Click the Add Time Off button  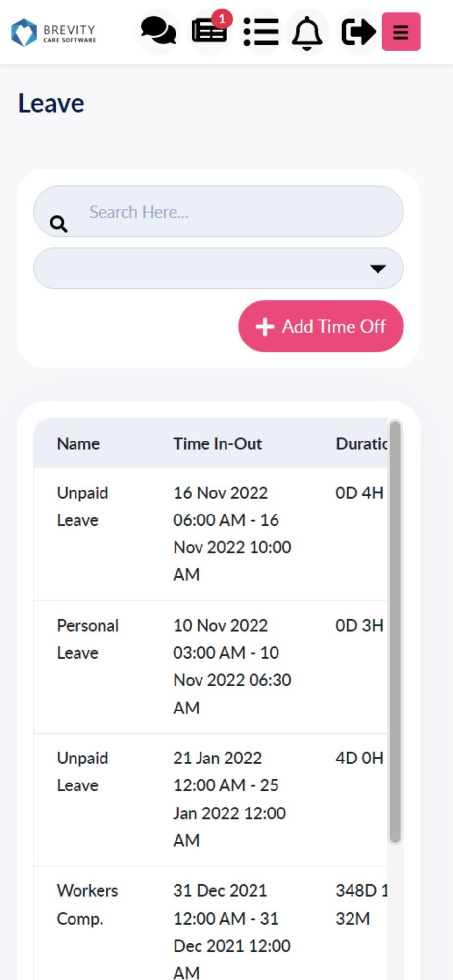pyautogui.click(x=321, y=326)
